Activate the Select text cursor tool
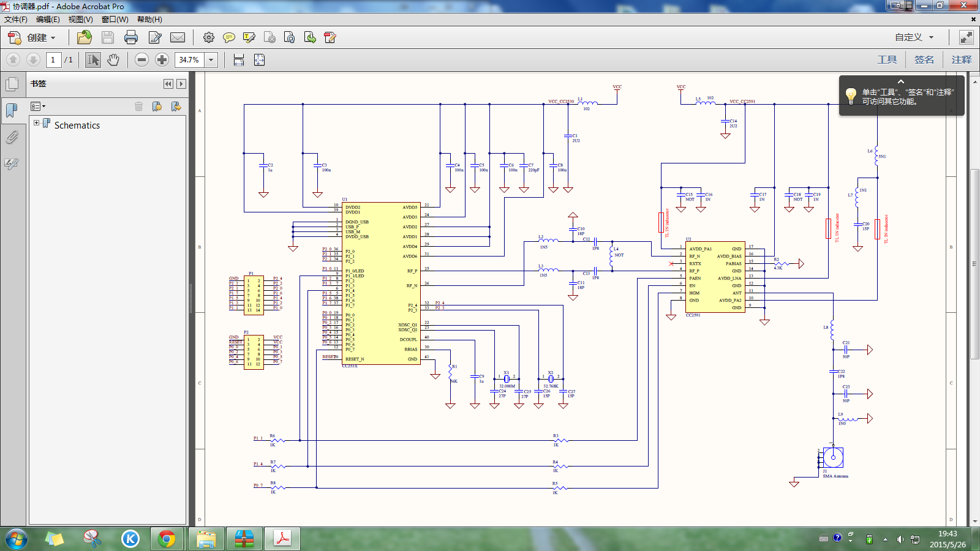980x551 pixels. (92, 60)
